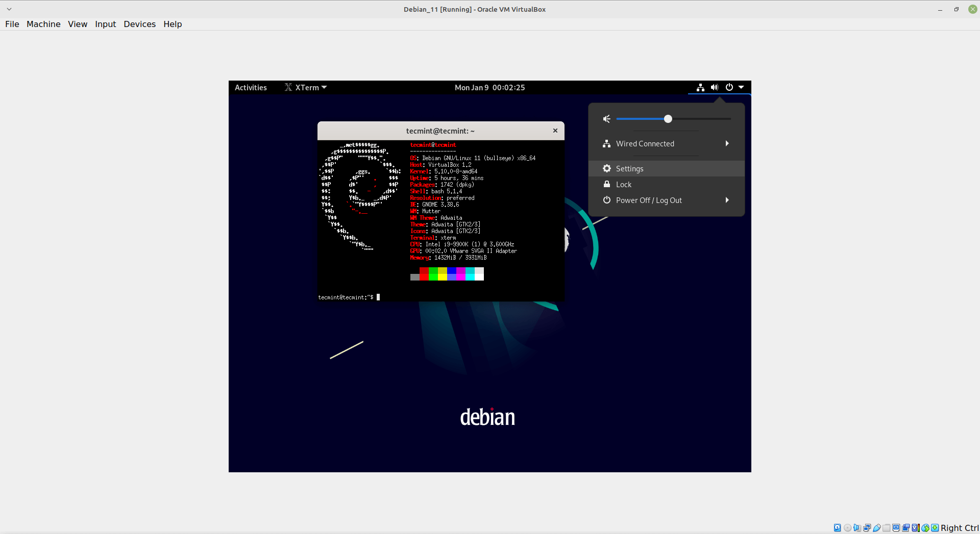
Task: Click the xterm title bar tecmint@tecmint: ~
Action: coord(440,131)
